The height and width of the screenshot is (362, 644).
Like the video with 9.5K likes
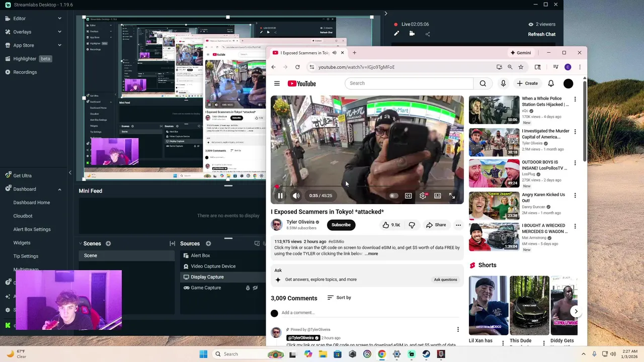[391, 225]
